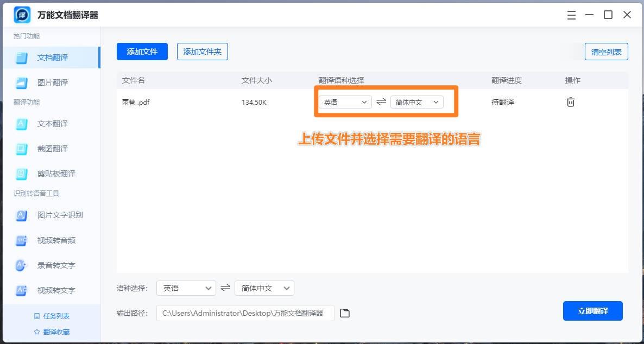Swap source and target languages in the file row

tap(381, 101)
